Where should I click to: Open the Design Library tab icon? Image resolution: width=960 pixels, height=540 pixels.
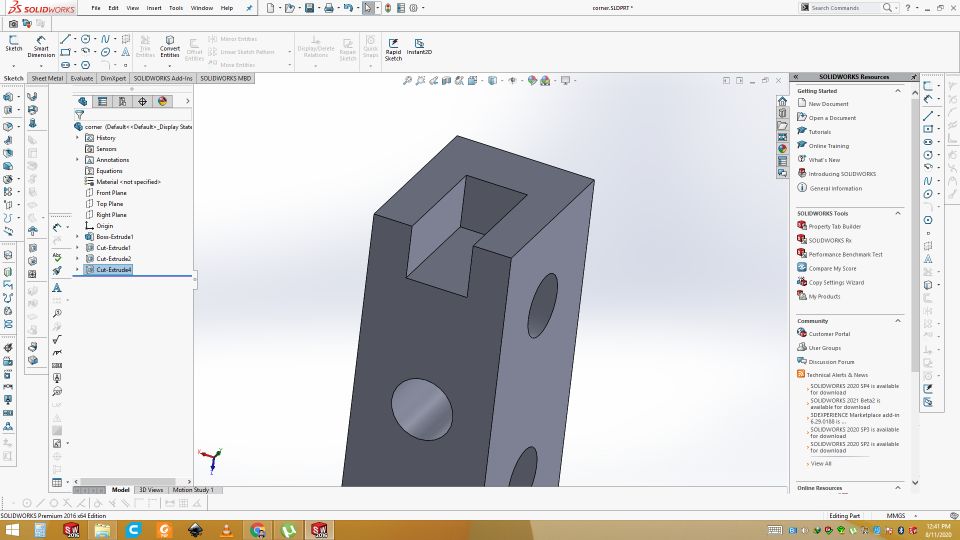(782, 113)
